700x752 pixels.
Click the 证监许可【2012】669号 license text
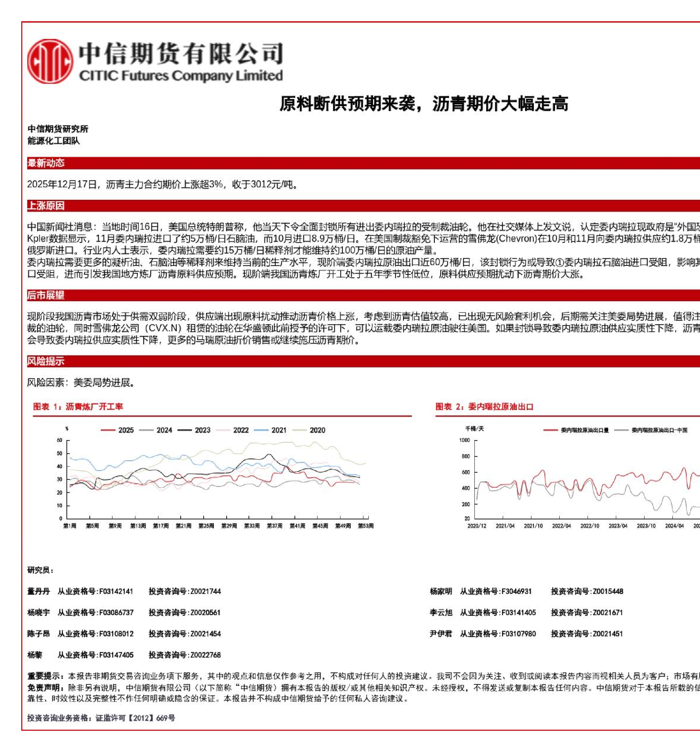pos(135,718)
